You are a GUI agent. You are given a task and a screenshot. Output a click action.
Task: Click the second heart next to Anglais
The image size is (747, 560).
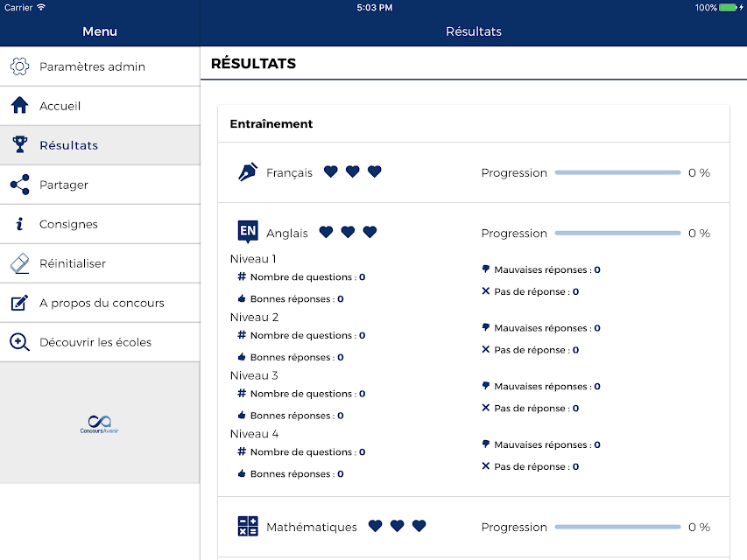(x=348, y=232)
